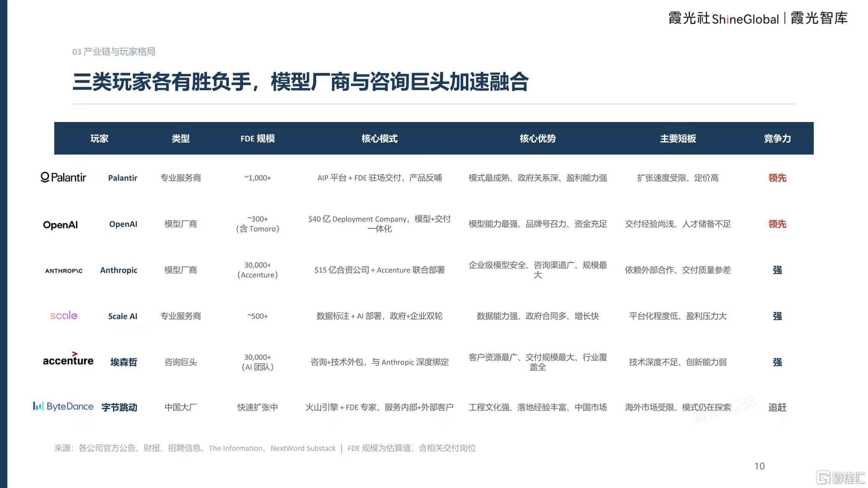868x488 pixels.
Task: Click the Accenture logo image
Action: [x=68, y=359]
